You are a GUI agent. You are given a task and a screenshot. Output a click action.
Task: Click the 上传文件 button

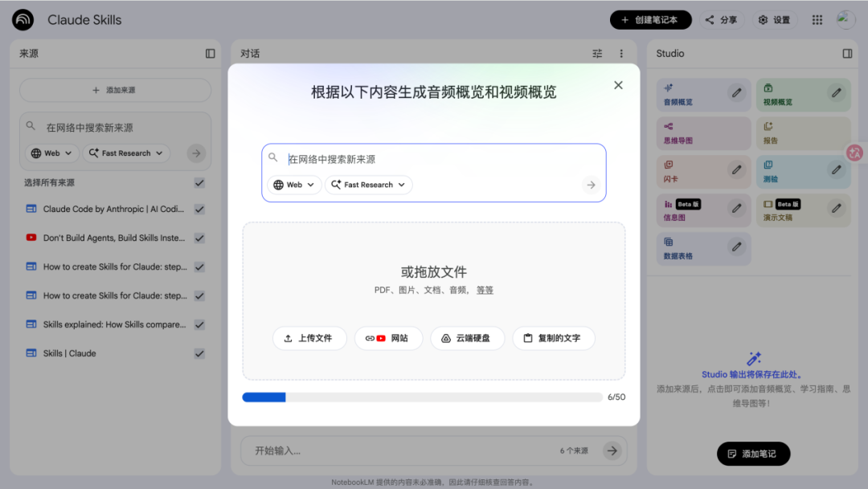pyautogui.click(x=309, y=338)
